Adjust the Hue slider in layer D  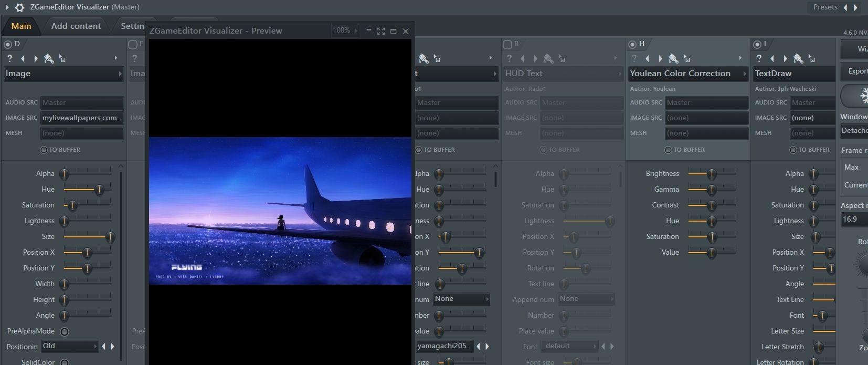(87, 189)
